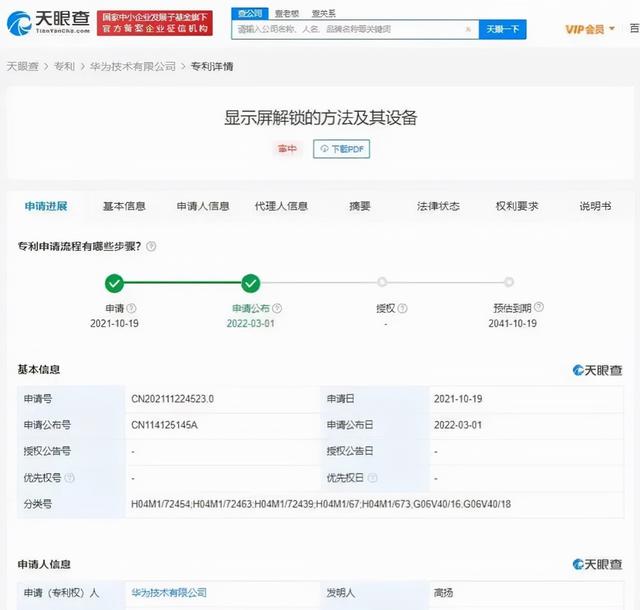Image resolution: width=640 pixels, height=610 pixels.
Task: Click help icon beside 优先权号
Action: 70,478
